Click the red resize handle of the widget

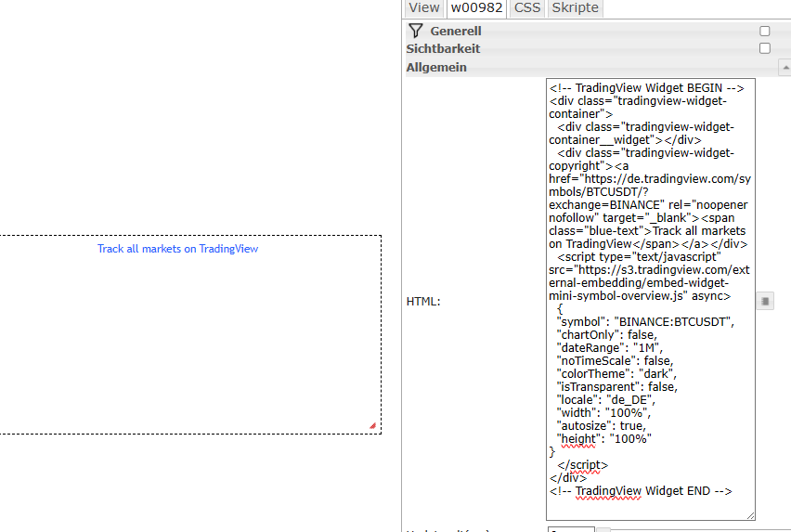[373, 425]
